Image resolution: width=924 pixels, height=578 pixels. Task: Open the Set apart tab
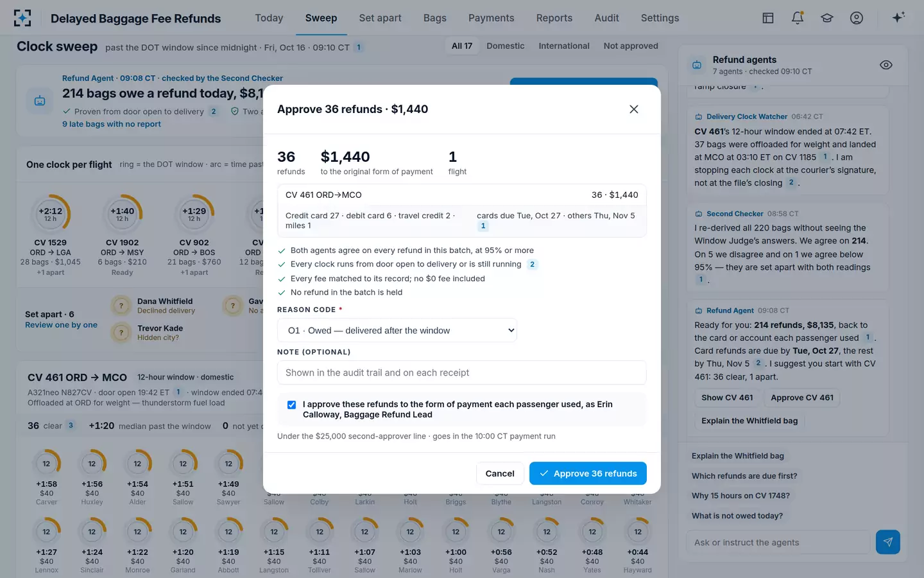click(380, 18)
